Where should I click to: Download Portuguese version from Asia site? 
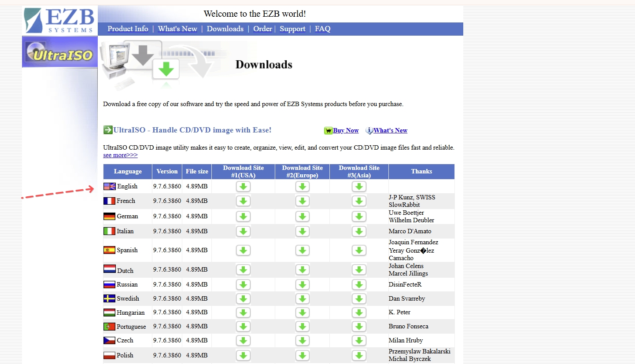tap(359, 327)
